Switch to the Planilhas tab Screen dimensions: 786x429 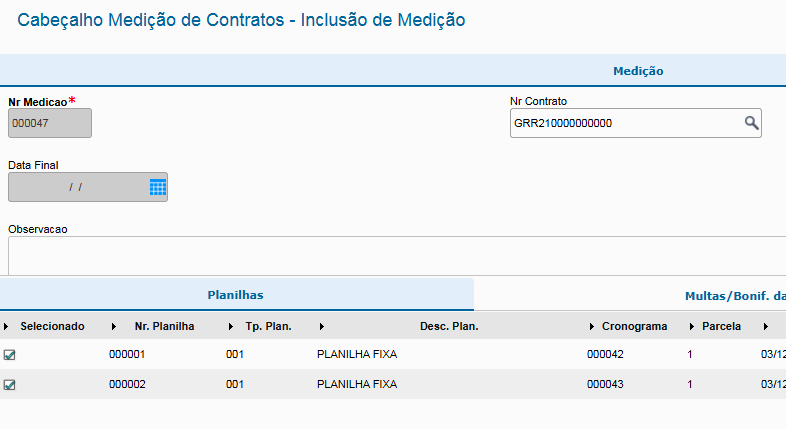(x=235, y=296)
